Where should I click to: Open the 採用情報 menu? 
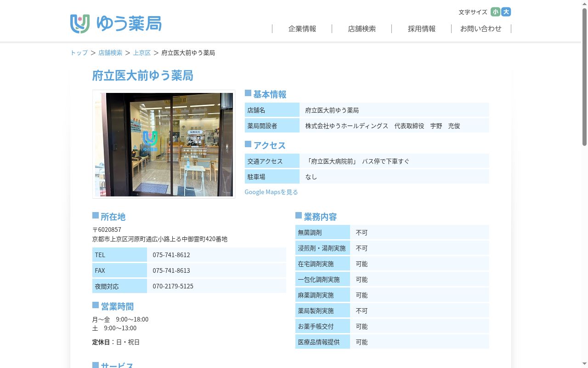422,29
